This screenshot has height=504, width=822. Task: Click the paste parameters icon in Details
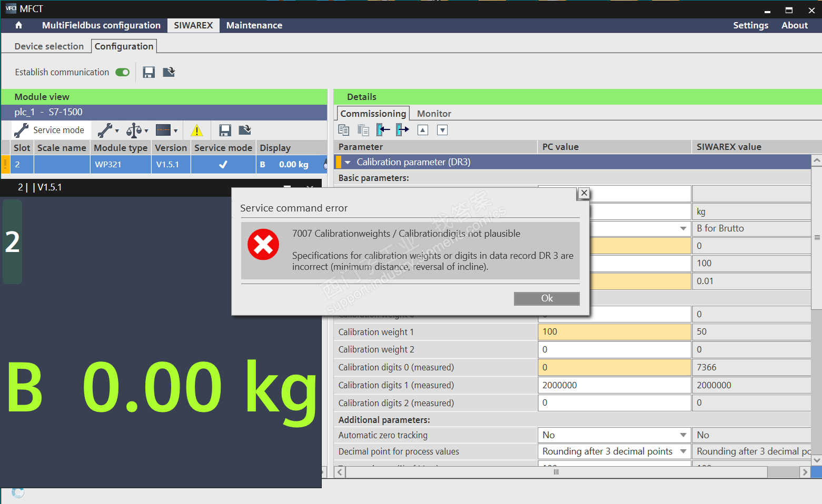(363, 130)
